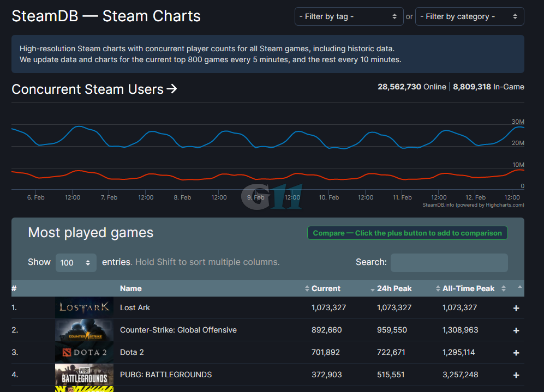The image size is (544, 392).
Task: Open the Dota 2 game thumbnail
Action: tap(85, 352)
